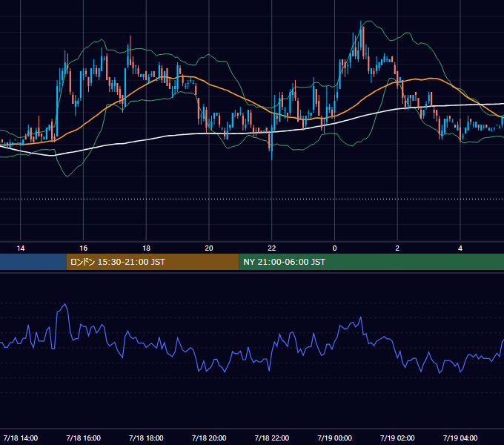
Task: Click the 7/19 02:00 date label
Action: pyautogui.click(x=397, y=438)
